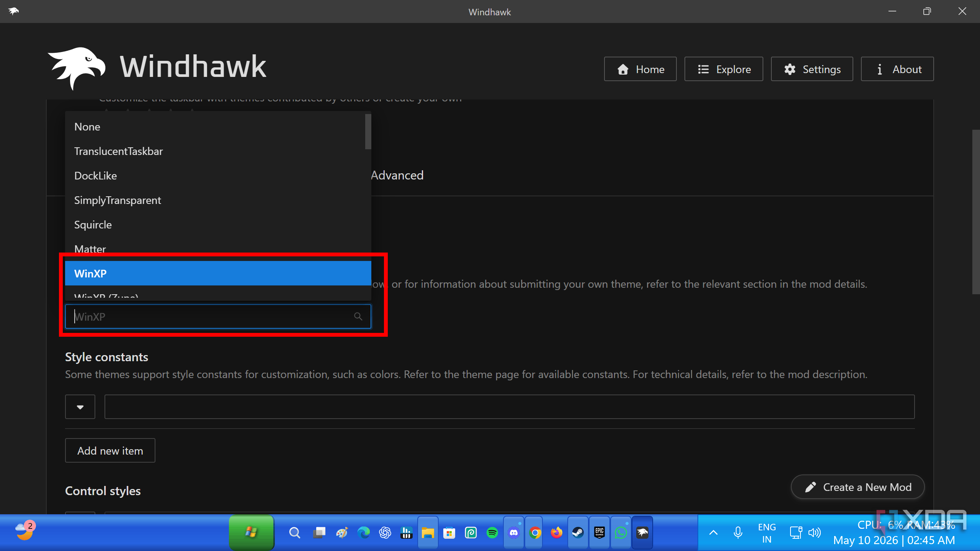Click Add new item button

[110, 450]
